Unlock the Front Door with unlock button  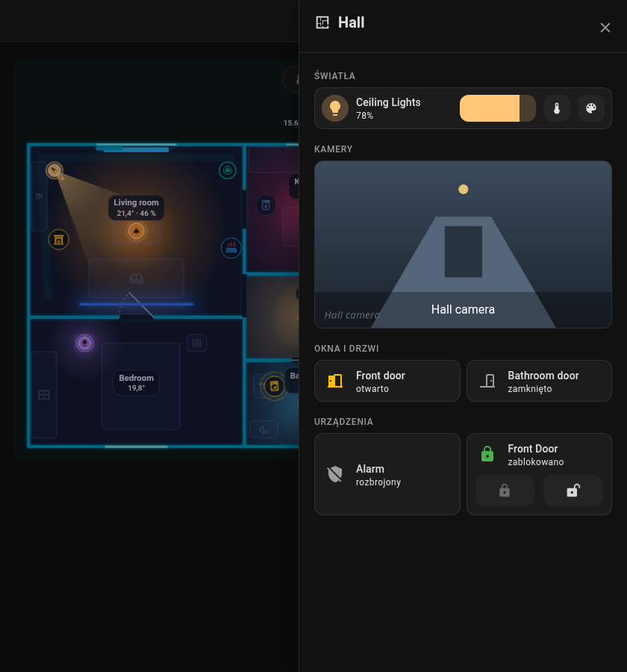(x=573, y=491)
